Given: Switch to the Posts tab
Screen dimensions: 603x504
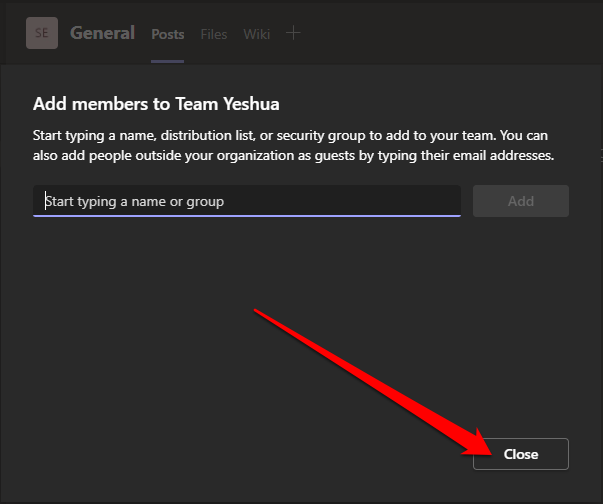Looking at the screenshot, I should coord(168,34).
